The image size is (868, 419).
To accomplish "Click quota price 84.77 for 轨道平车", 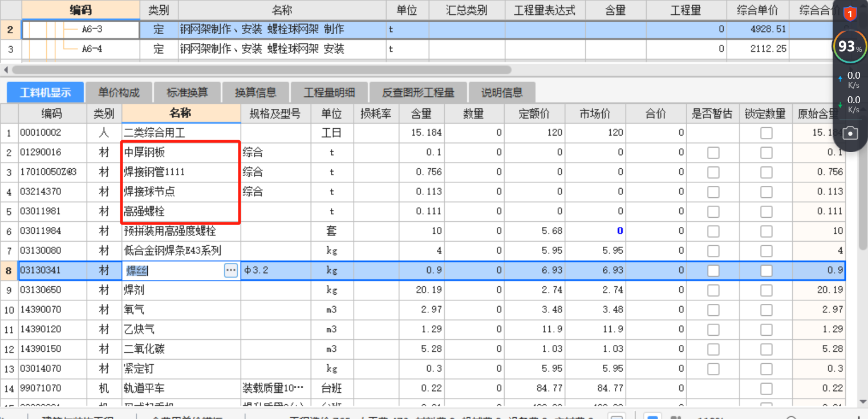I will [x=534, y=389].
